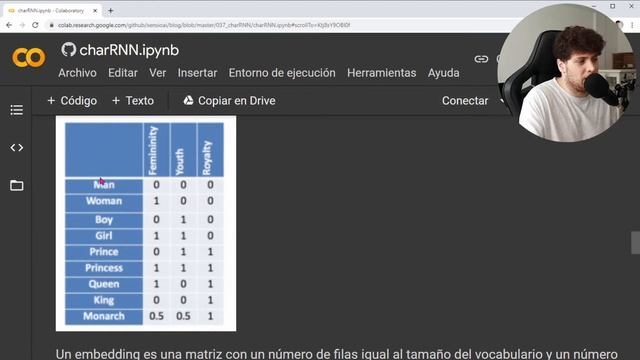640x360 pixels.
Task: Add a code cell with + Código
Action: click(x=72, y=100)
